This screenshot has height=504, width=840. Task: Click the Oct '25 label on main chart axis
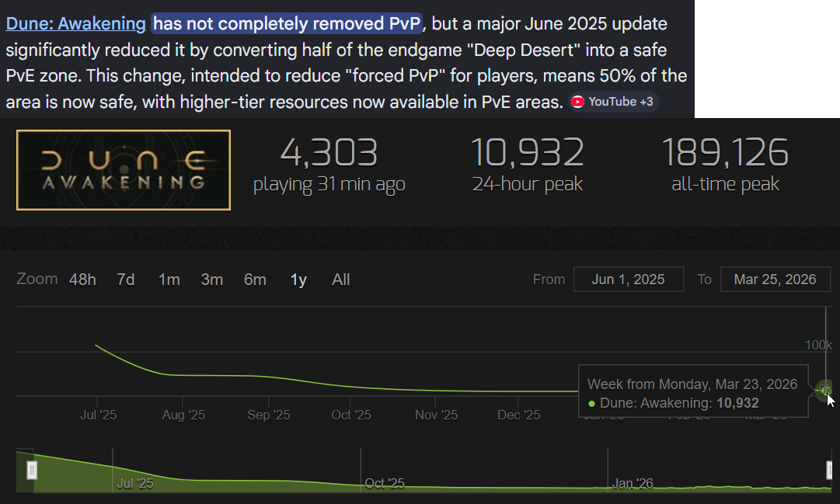tap(351, 415)
